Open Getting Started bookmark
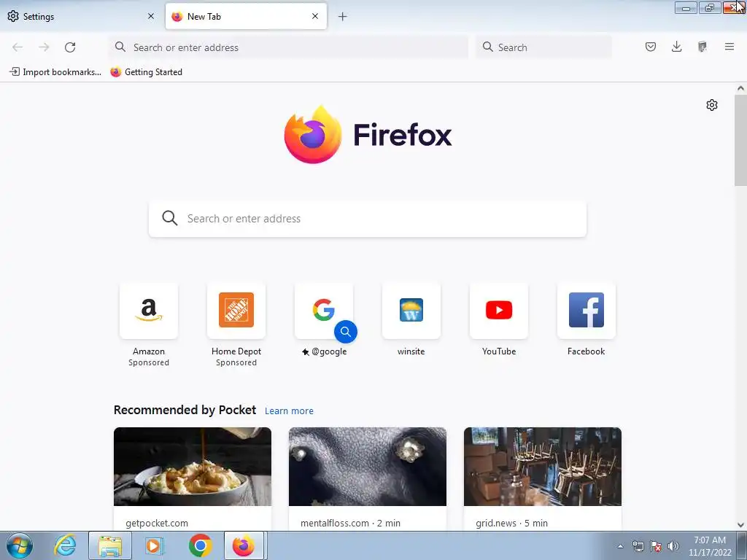 (x=146, y=72)
